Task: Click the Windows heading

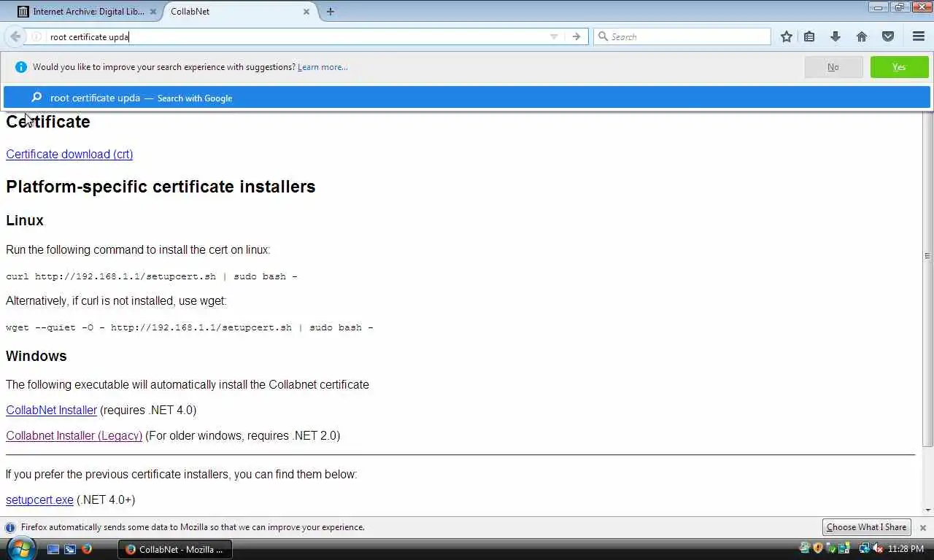Action: pyautogui.click(x=36, y=356)
